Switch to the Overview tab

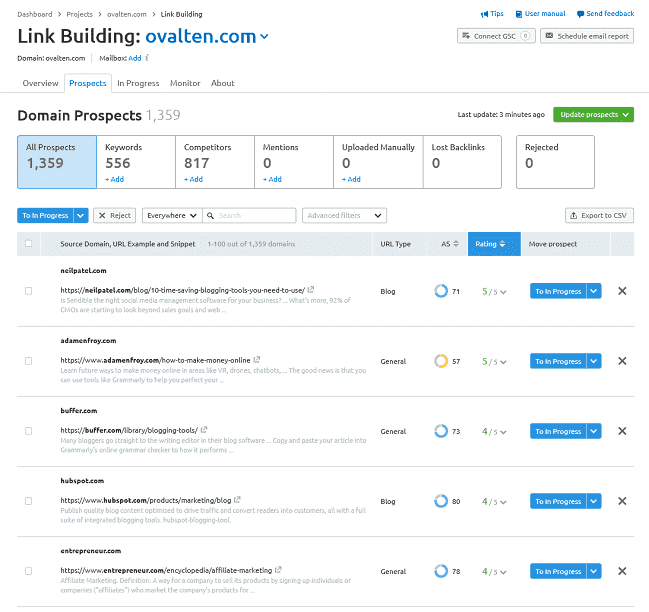coord(40,83)
